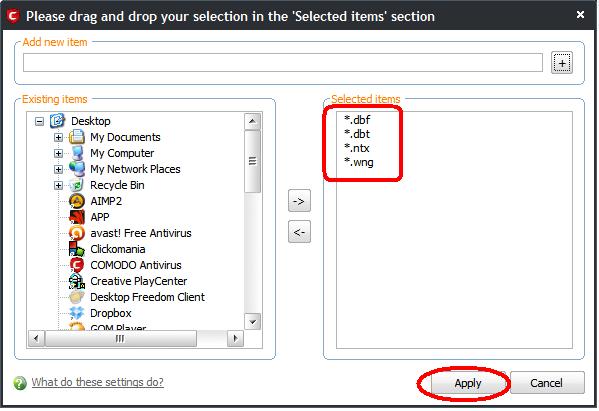Apply the selected items

click(x=468, y=383)
